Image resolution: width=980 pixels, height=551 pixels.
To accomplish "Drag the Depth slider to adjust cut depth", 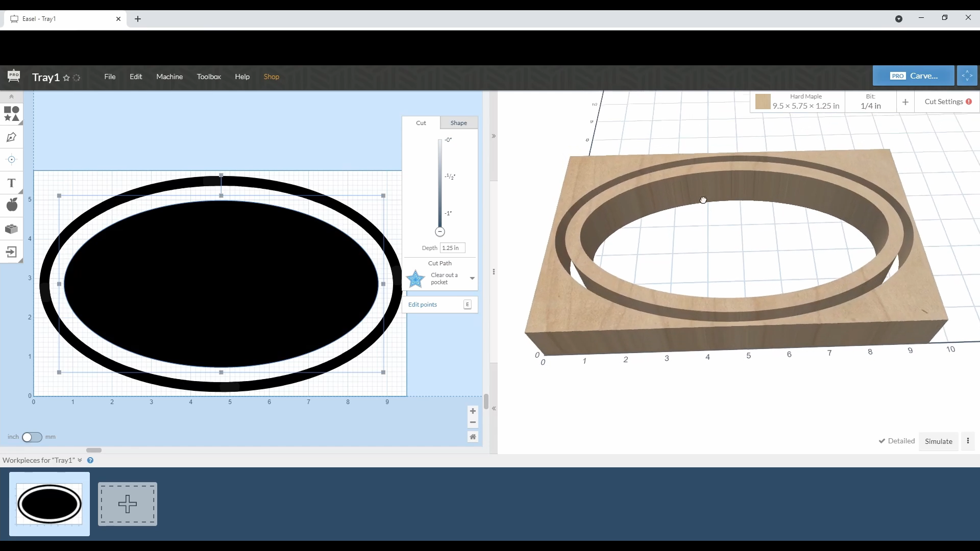I will tap(439, 232).
